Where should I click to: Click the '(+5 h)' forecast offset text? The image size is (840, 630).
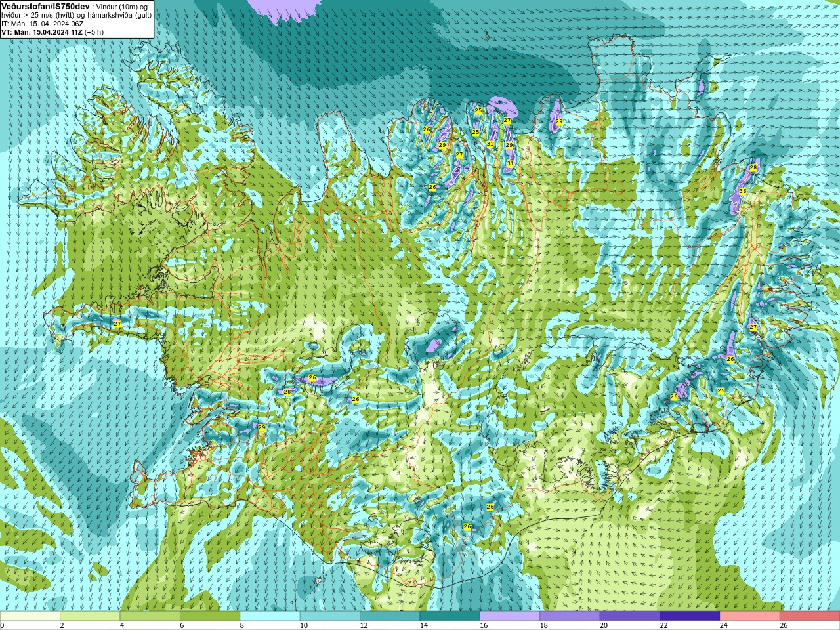point(94,32)
